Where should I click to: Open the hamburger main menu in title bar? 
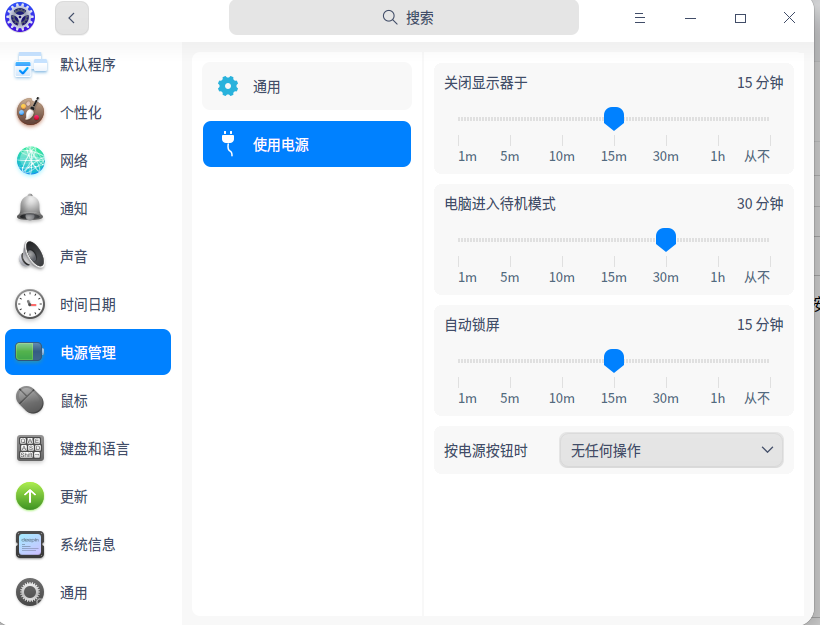(640, 18)
